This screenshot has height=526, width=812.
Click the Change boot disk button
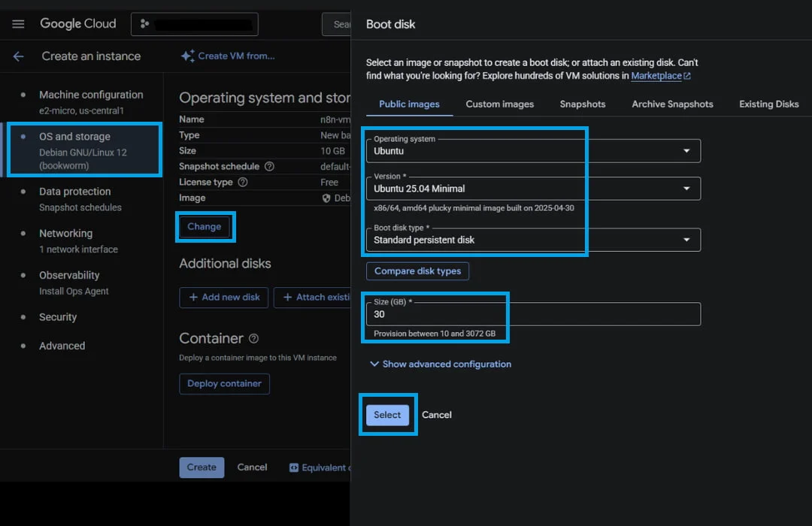coord(204,227)
